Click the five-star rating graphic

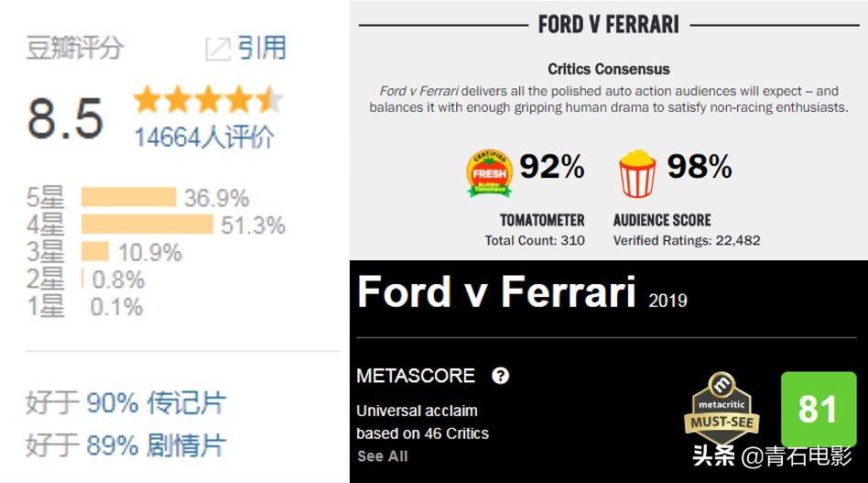click(x=207, y=100)
